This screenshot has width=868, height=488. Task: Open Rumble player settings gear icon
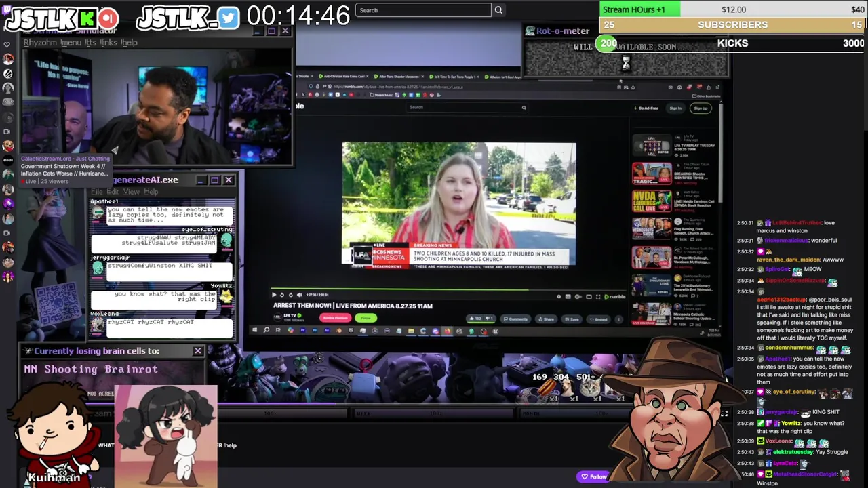tap(559, 296)
